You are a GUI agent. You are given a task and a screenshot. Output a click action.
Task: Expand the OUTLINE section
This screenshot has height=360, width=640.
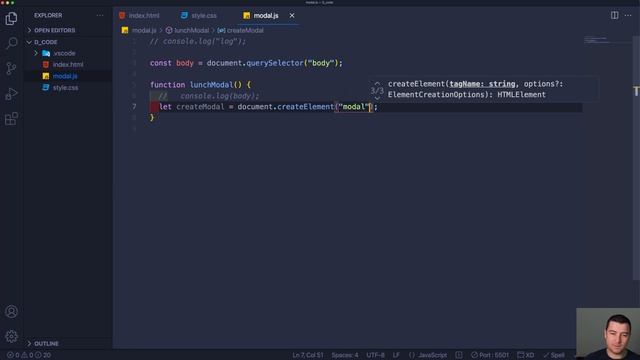[x=46, y=344]
